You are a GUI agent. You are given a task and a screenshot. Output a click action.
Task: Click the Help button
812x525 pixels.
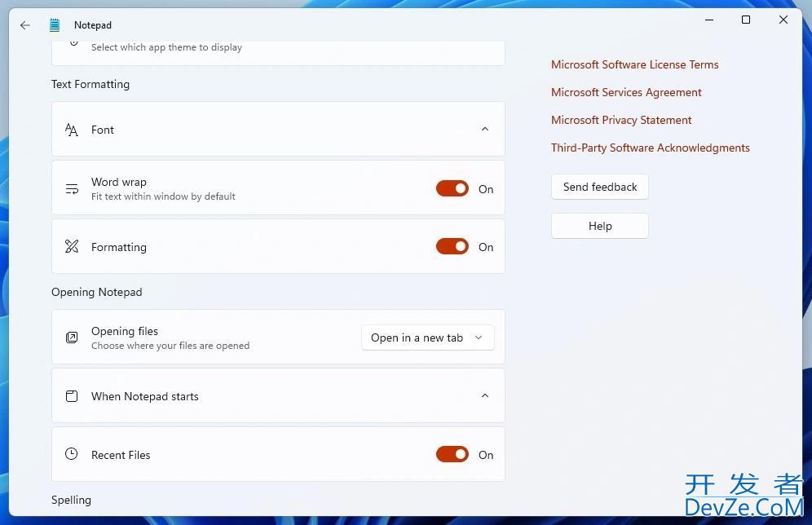(x=600, y=227)
